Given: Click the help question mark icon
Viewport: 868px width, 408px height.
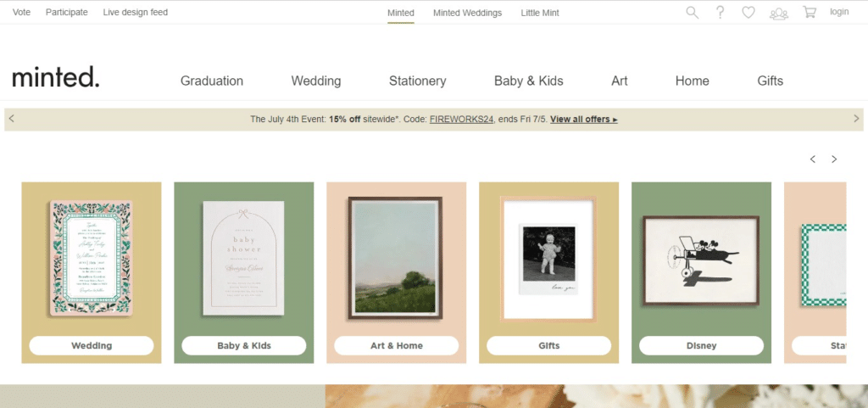Looking at the screenshot, I should [721, 13].
